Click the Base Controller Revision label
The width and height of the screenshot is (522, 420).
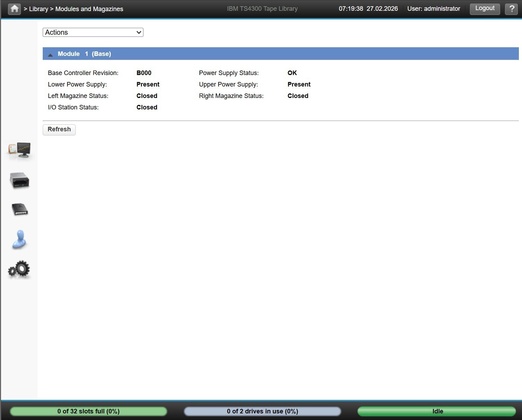pos(83,73)
